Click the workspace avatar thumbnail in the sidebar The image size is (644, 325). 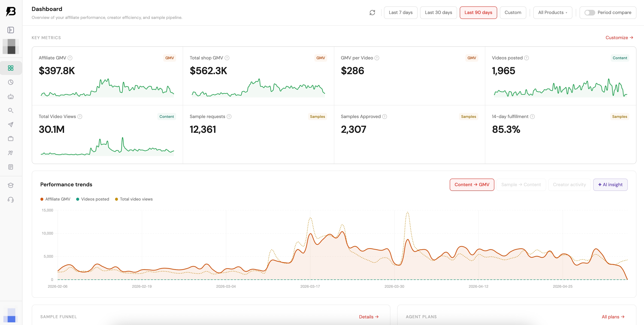click(x=11, y=47)
